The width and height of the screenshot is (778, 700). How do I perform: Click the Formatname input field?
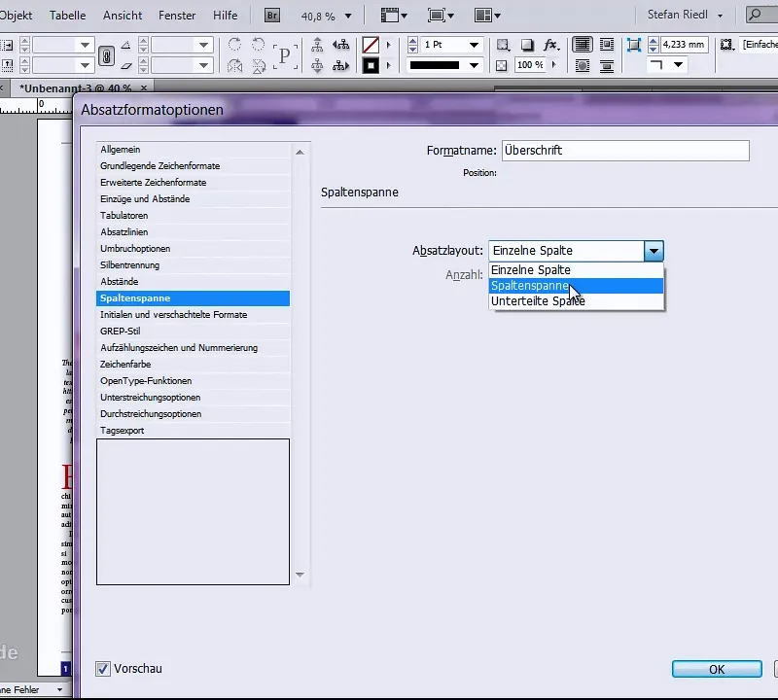(x=625, y=151)
